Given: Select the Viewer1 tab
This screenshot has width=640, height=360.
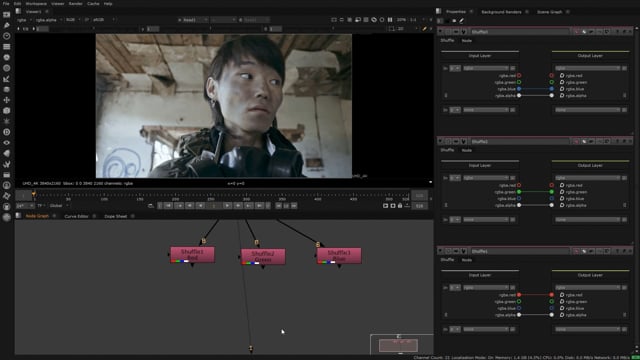Looking at the screenshot, I should point(33,12).
